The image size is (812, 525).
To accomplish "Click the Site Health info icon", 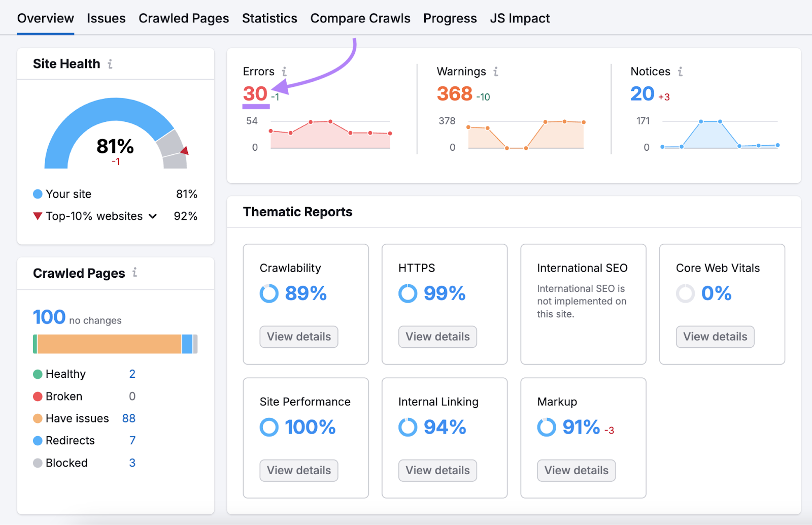I will [x=110, y=64].
